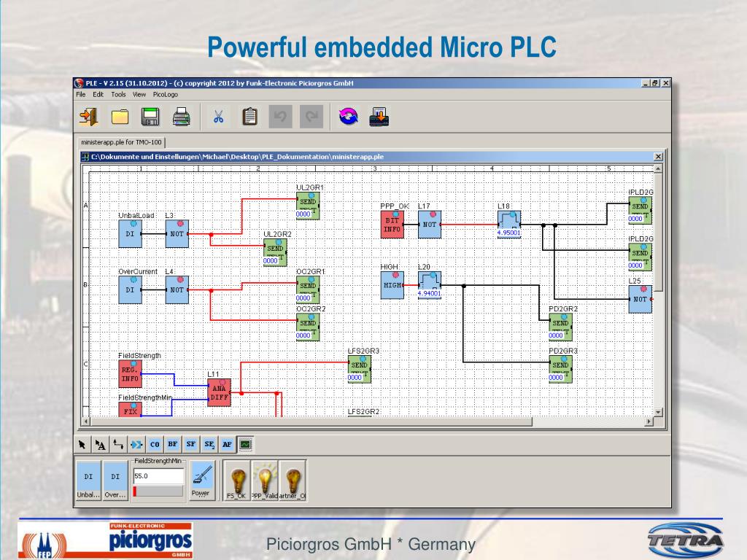The height and width of the screenshot is (560, 747).
Task: Select the L4 NOT block
Action: click(177, 289)
